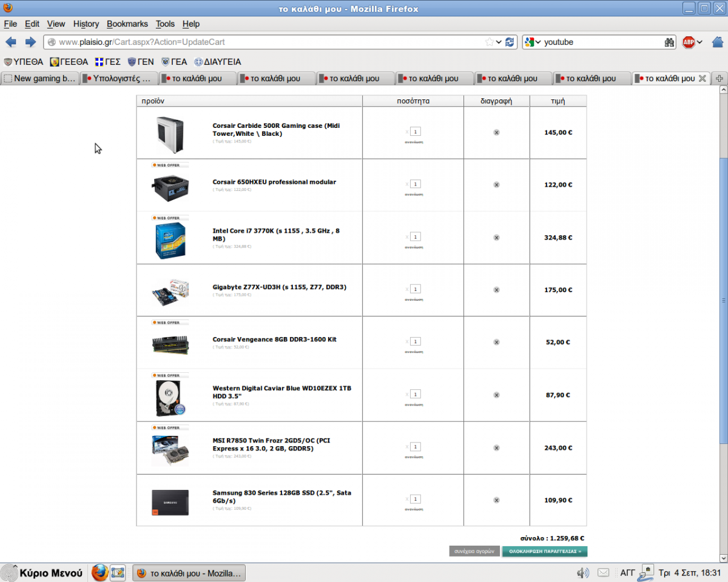The width and height of the screenshot is (728, 582).
Task: Open the Adblock Plus dropdown arrow
Action: 699,42
